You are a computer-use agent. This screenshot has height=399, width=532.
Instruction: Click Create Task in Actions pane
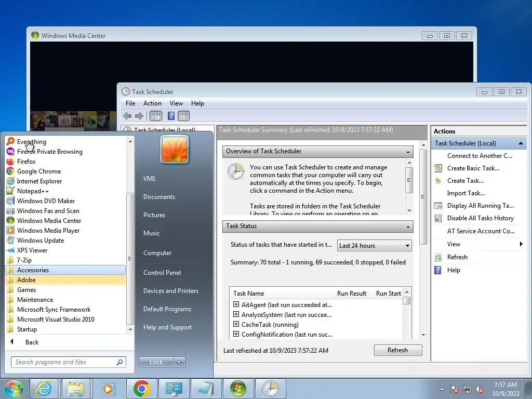[465, 180]
